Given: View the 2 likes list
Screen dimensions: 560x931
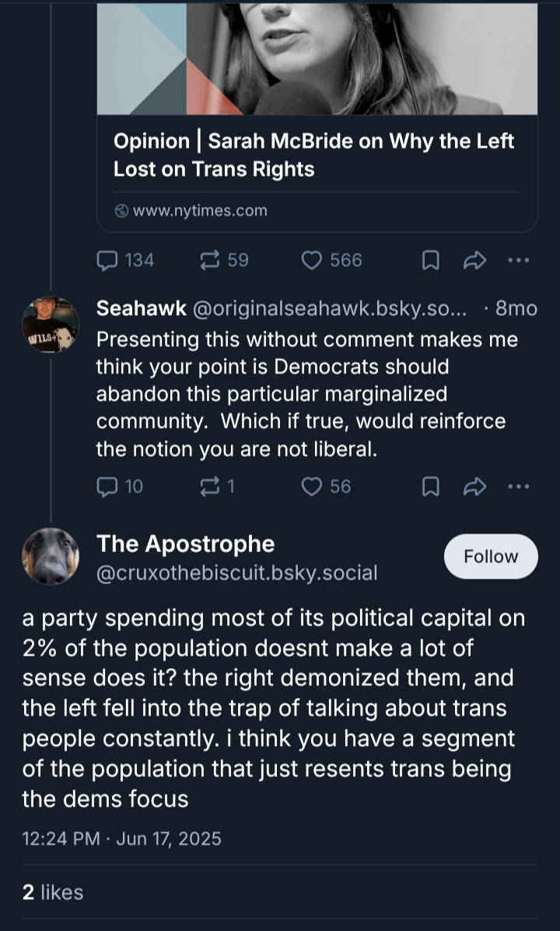Looking at the screenshot, I should 52,892.
